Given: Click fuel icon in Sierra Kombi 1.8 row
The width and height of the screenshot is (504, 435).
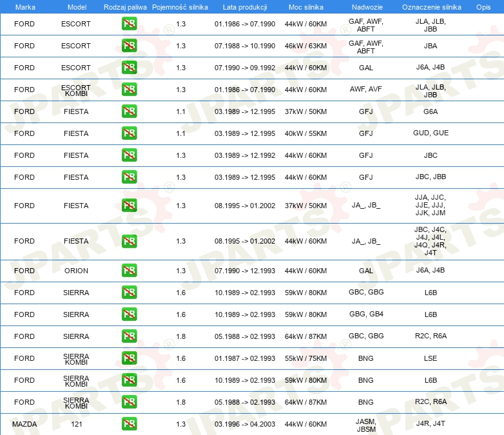Looking at the screenshot, I should [129, 402].
